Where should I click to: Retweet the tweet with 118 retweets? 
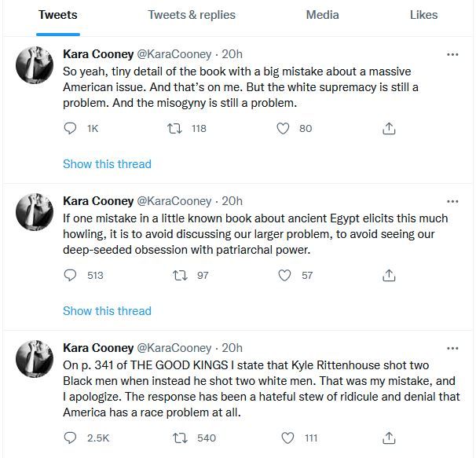[176, 128]
